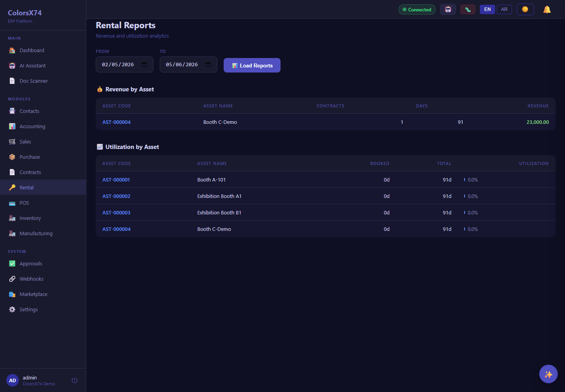The width and height of the screenshot is (565, 392).
Task: Toggle the sun light-theme switch
Action: coord(525,9)
